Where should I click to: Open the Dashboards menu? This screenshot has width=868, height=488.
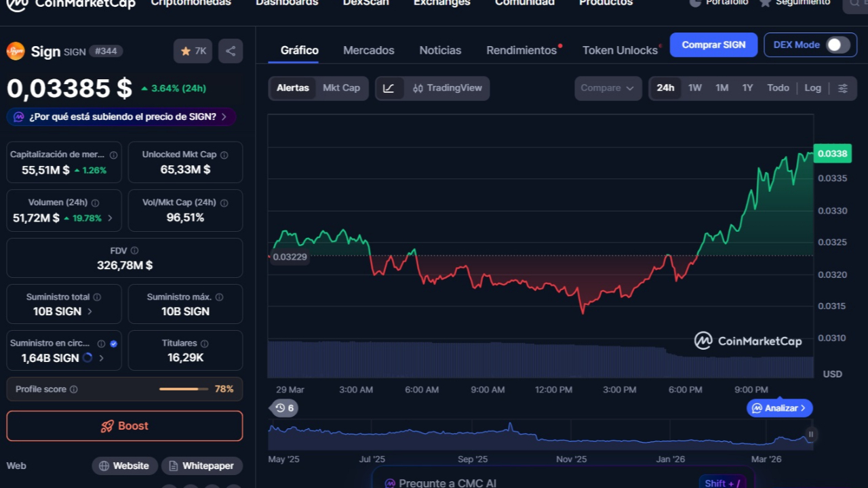pos(287,3)
